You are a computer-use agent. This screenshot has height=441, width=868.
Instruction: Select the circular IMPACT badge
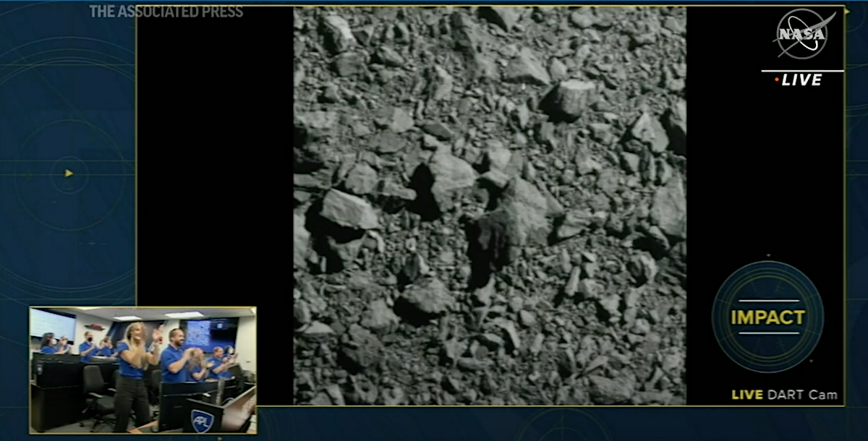(x=767, y=317)
